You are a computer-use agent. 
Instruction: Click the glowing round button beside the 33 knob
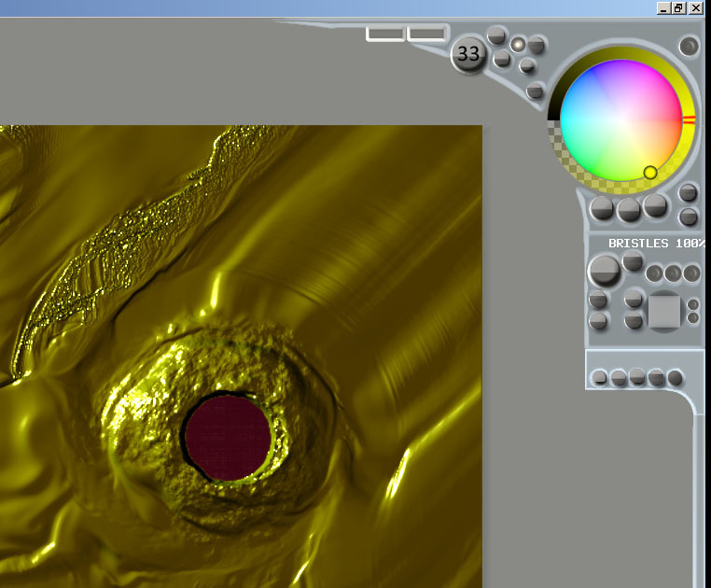[x=517, y=45]
